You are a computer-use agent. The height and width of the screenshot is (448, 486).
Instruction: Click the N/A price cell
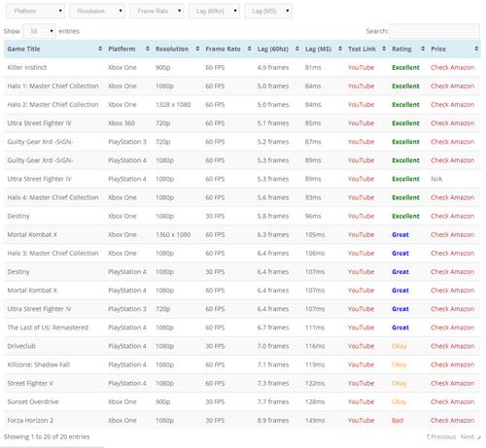pos(436,179)
